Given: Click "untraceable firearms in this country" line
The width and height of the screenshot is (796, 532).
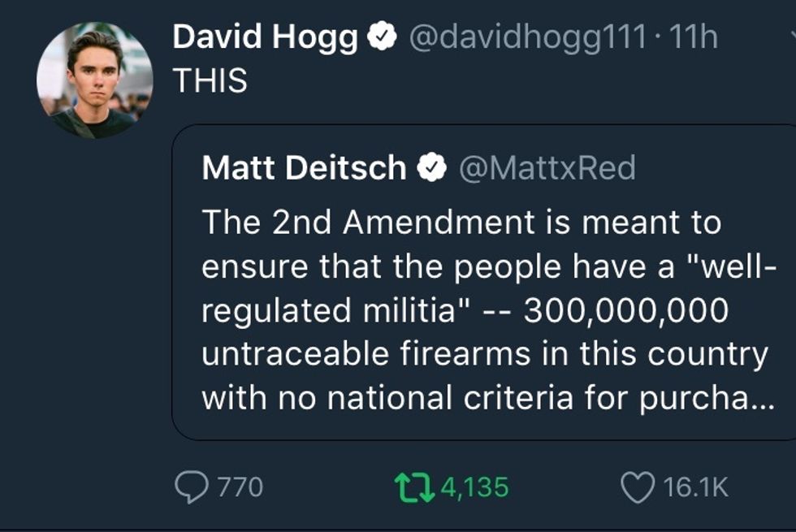Looking at the screenshot, I should point(484,354).
